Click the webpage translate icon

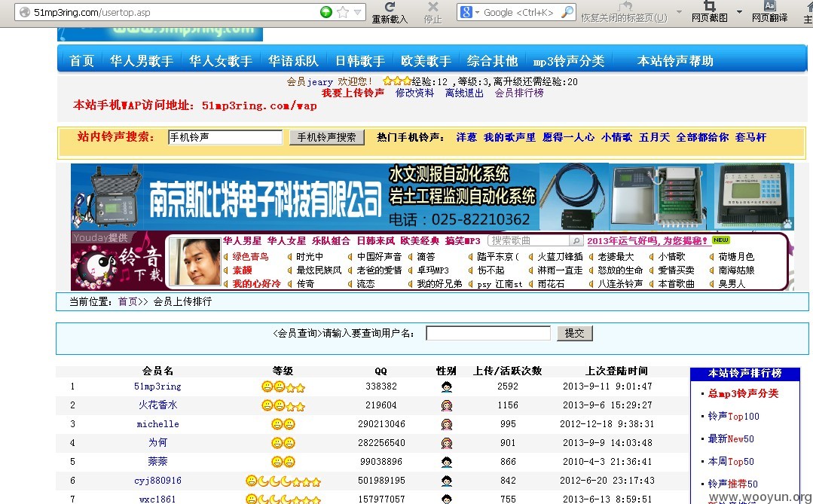770,6
